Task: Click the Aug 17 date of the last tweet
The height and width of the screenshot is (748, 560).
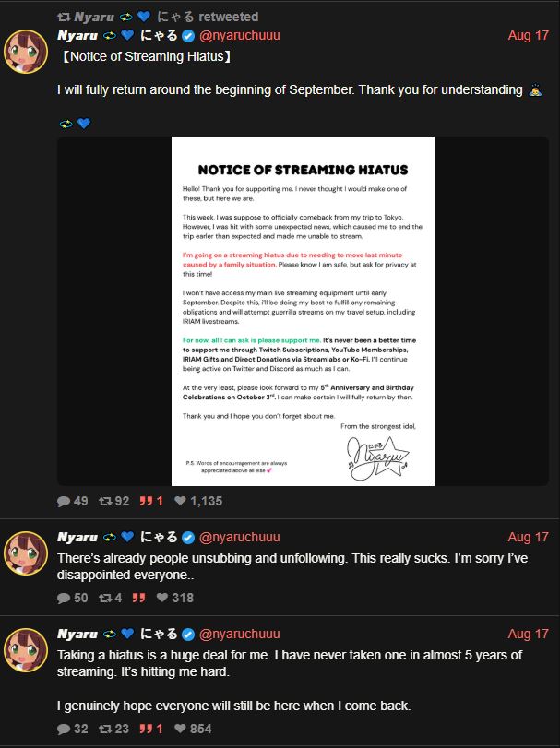Action: tap(528, 634)
